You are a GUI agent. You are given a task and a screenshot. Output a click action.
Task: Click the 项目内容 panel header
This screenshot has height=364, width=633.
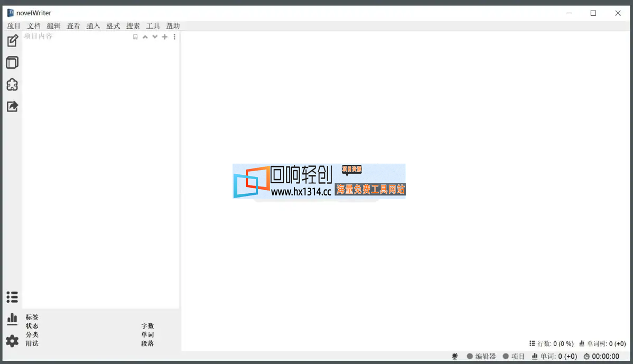click(x=39, y=36)
